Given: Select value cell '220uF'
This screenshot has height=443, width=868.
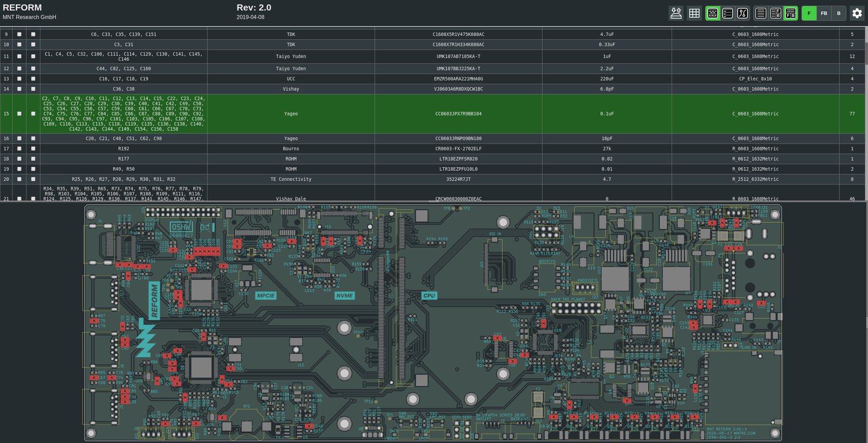Looking at the screenshot, I should (607, 79).
